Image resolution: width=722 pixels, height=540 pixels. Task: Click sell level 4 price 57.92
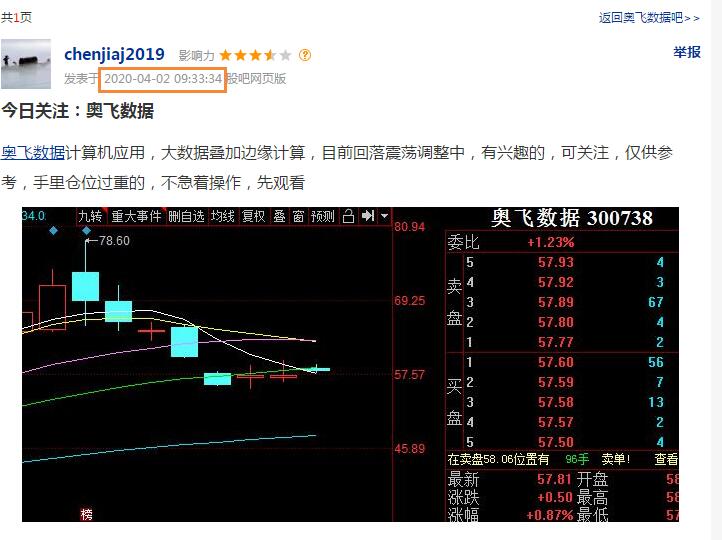[556, 282]
